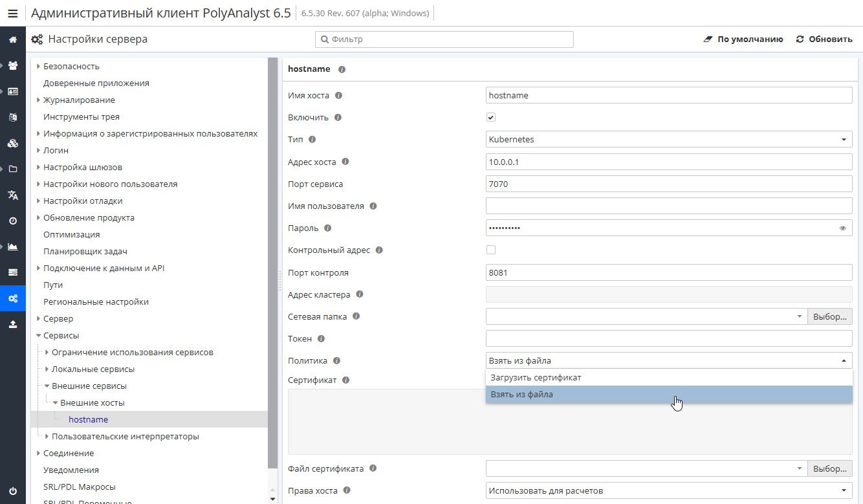Select Инструменты трея tree item
The height and width of the screenshot is (504, 863).
pos(82,116)
